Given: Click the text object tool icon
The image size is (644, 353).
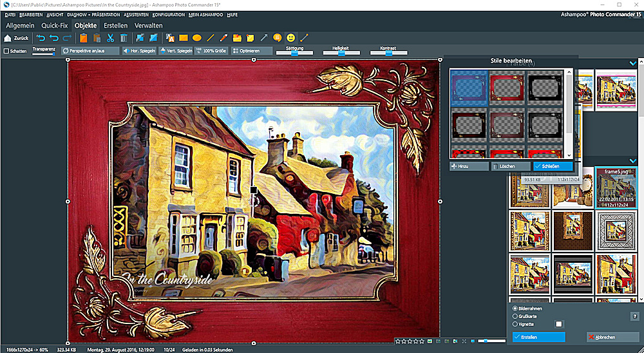Looking at the screenshot, I should pyautogui.click(x=170, y=38).
